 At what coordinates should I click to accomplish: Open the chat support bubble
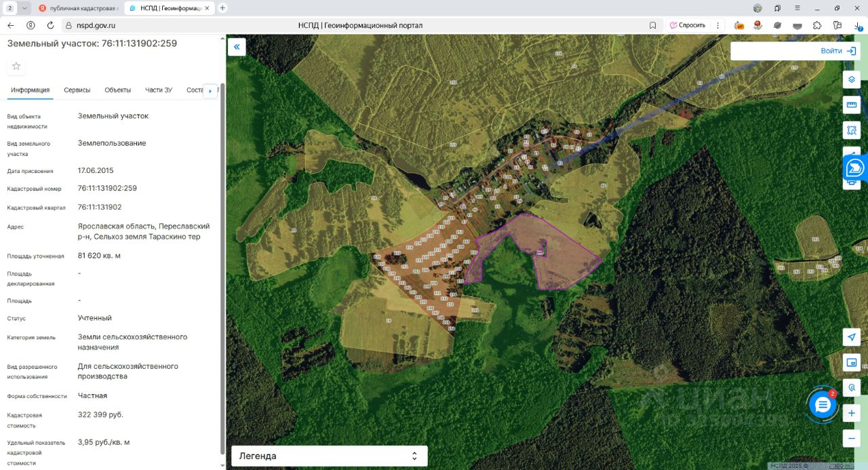point(823,405)
